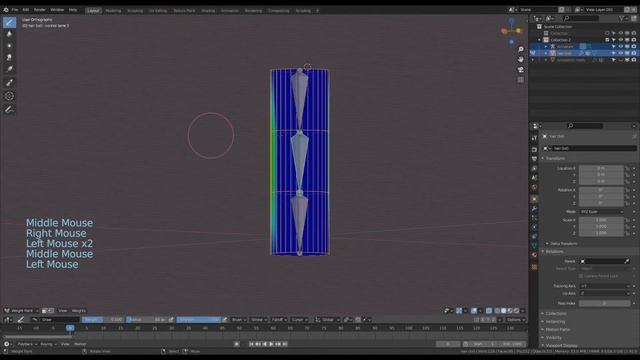Open the timeline Playback popover
640x360 pixels.
tap(27, 344)
